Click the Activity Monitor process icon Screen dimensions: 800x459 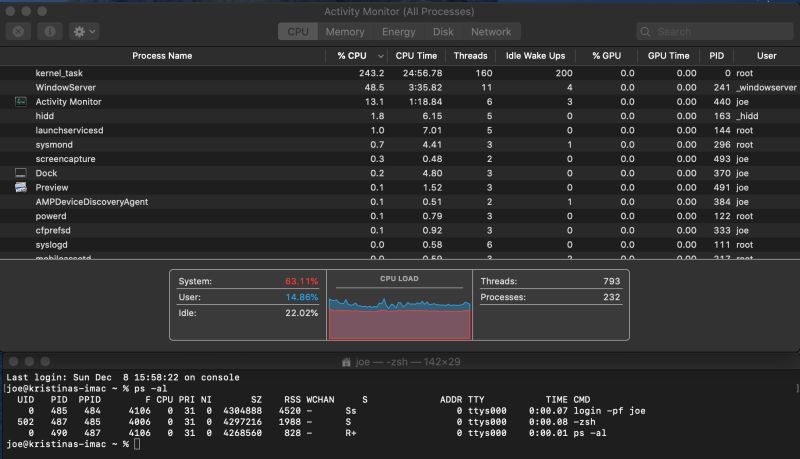click(x=21, y=101)
